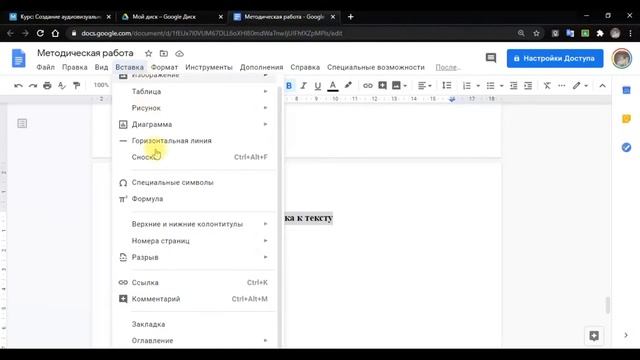
Task: Open numbered list dropdown arrow
Action: coord(478,86)
